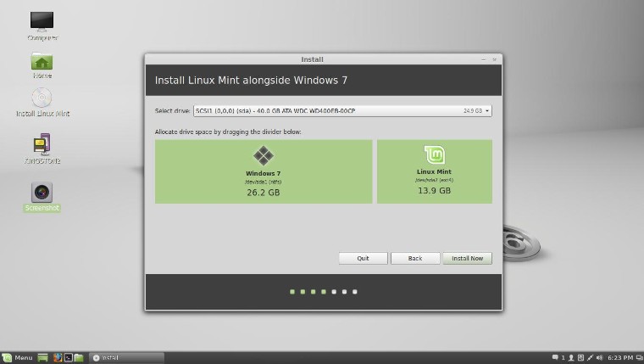The width and height of the screenshot is (644, 364).
Task: Click the chat notification tray icon
Action: coord(555,357)
